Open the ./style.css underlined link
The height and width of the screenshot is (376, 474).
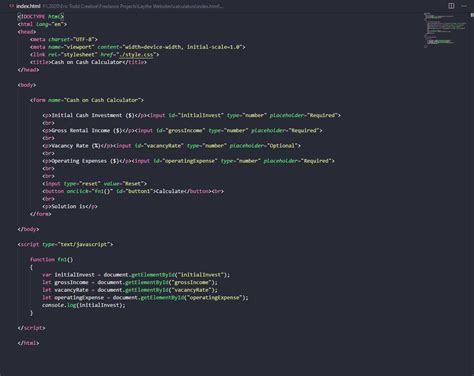click(137, 55)
